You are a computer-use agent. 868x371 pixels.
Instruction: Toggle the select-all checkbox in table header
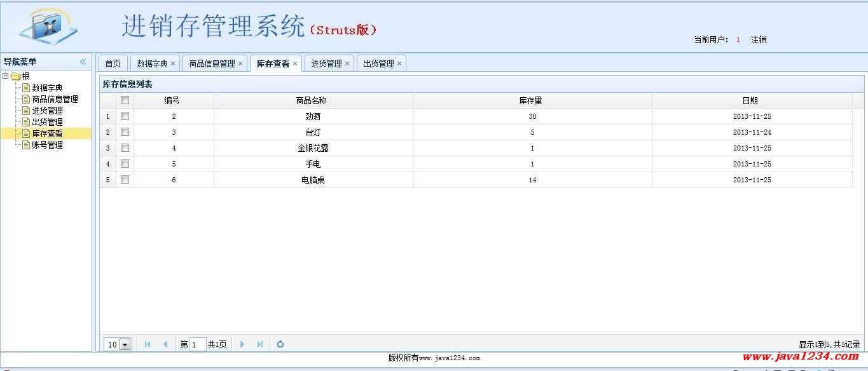[125, 100]
